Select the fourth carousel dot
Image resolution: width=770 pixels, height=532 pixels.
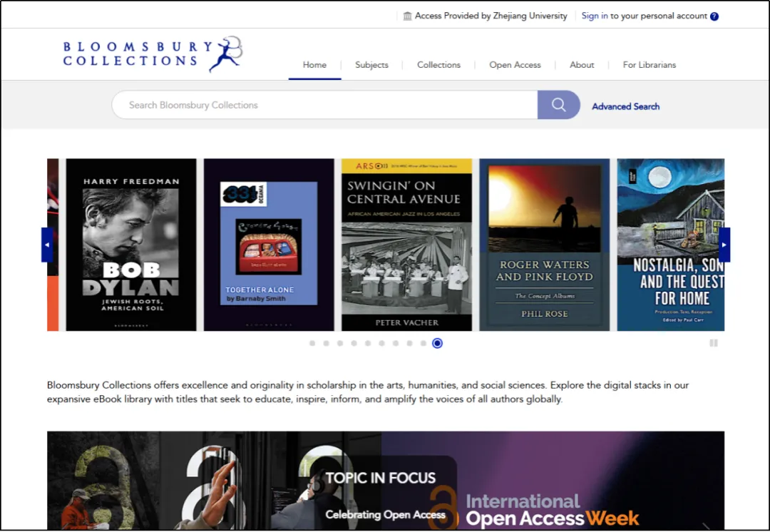tap(354, 343)
